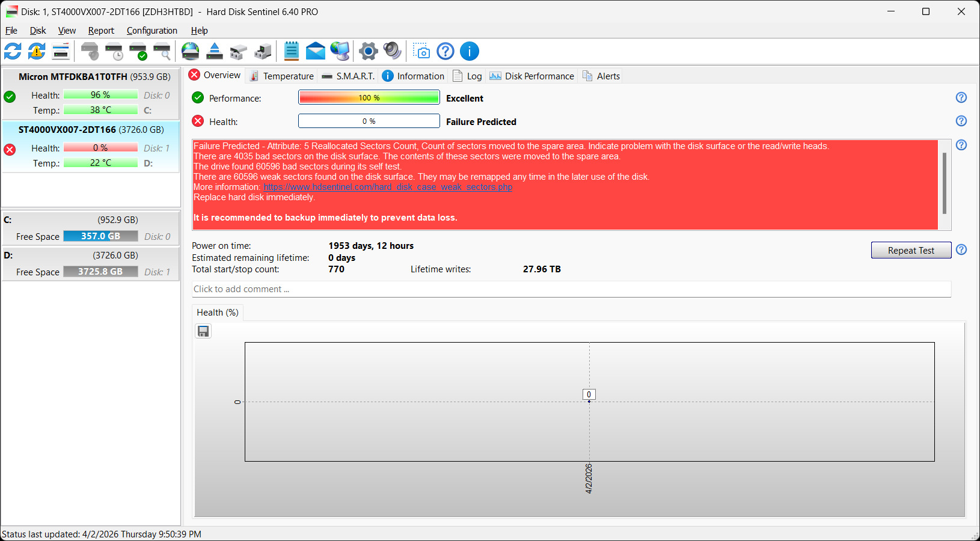The height and width of the screenshot is (541, 980).
Task: Click the 'Status last updated' status bar text
Action: (x=102, y=534)
